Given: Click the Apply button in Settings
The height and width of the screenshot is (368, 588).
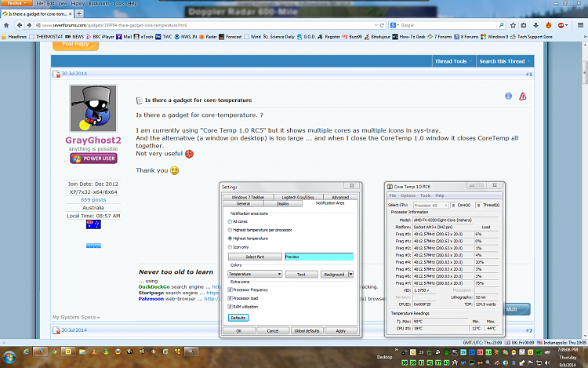Looking at the screenshot, I should [x=341, y=331].
